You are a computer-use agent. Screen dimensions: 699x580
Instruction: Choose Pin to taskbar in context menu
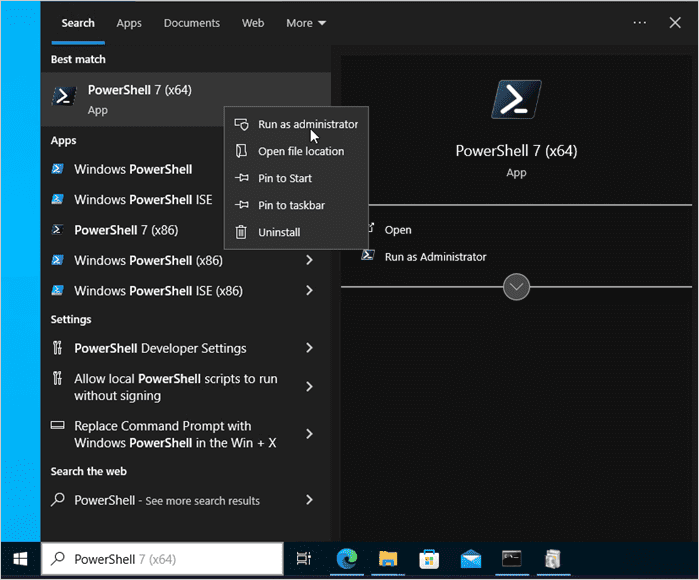pos(296,206)
